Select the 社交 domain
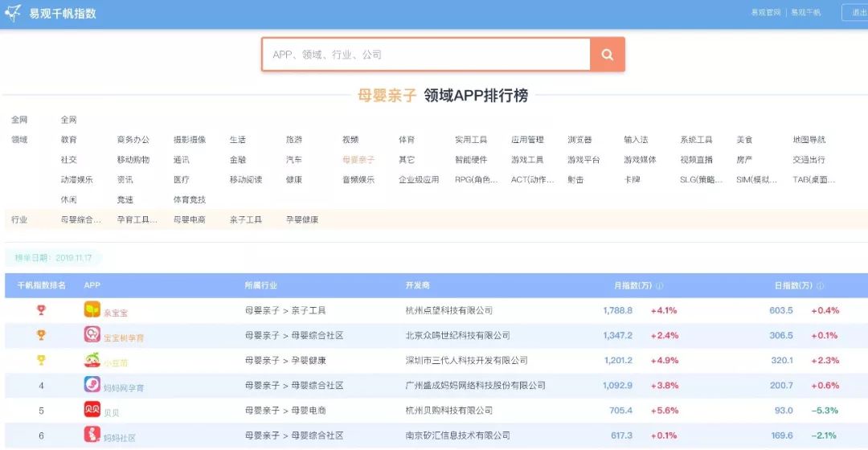Image resolution: width=868 pixels, height=450 pixels. (68, 159)
